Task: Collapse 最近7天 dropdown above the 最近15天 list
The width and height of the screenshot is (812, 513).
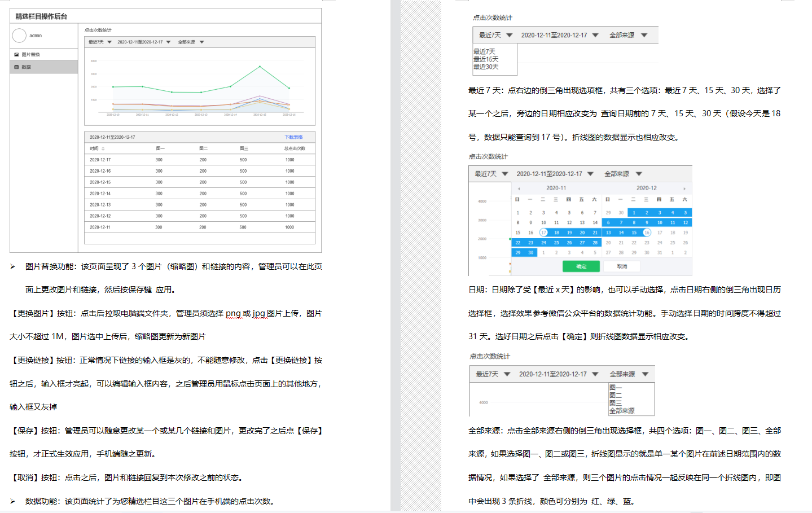Action: point(510,35)
